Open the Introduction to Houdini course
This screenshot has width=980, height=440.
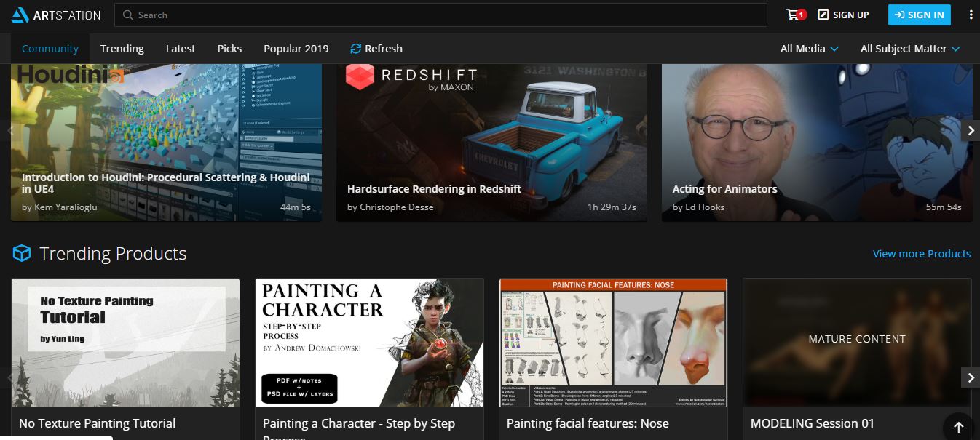click(x=166, y=142)
